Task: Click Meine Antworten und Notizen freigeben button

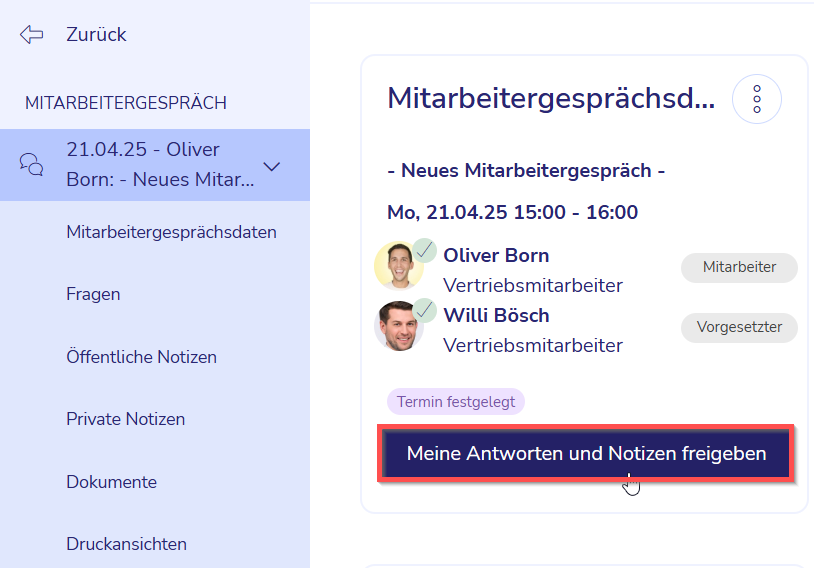Action: 586,454
